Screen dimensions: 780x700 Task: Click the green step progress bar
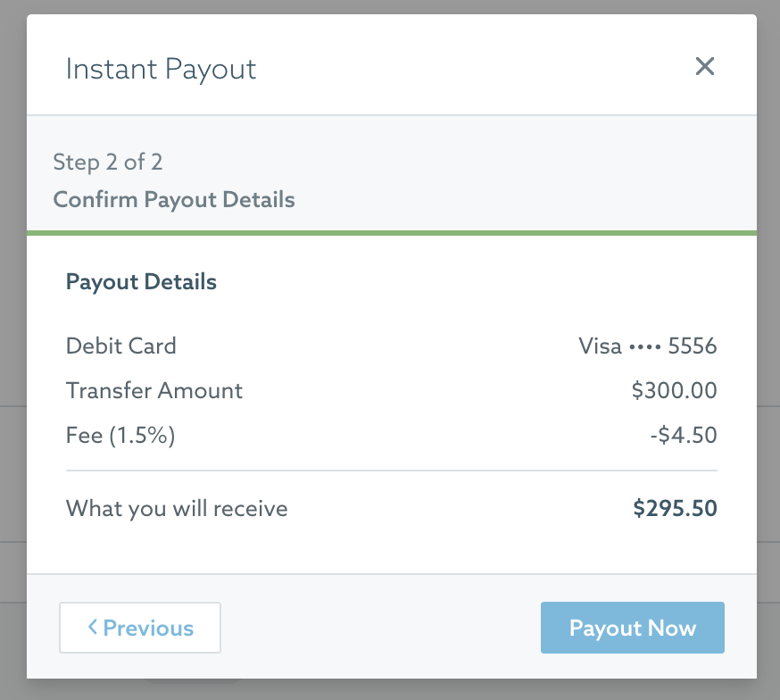tap(392, 233)
